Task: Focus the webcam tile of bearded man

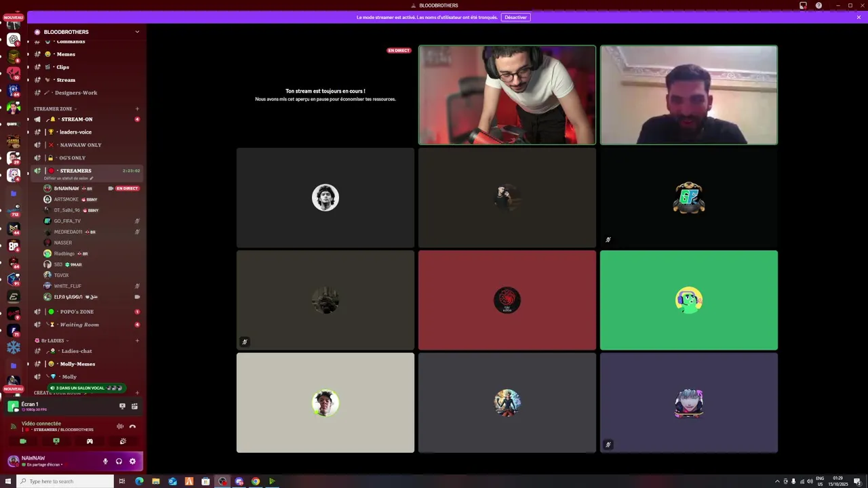Action: (x=689, y=95)
